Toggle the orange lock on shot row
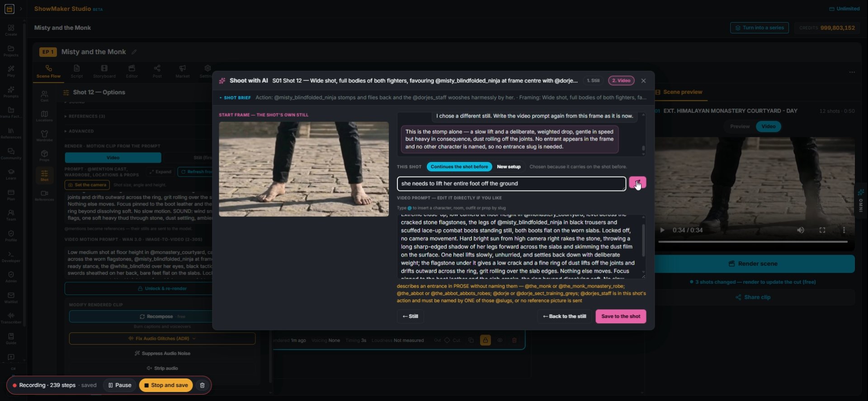The height and width of the screenshot is (401, 868). point(485,340)
